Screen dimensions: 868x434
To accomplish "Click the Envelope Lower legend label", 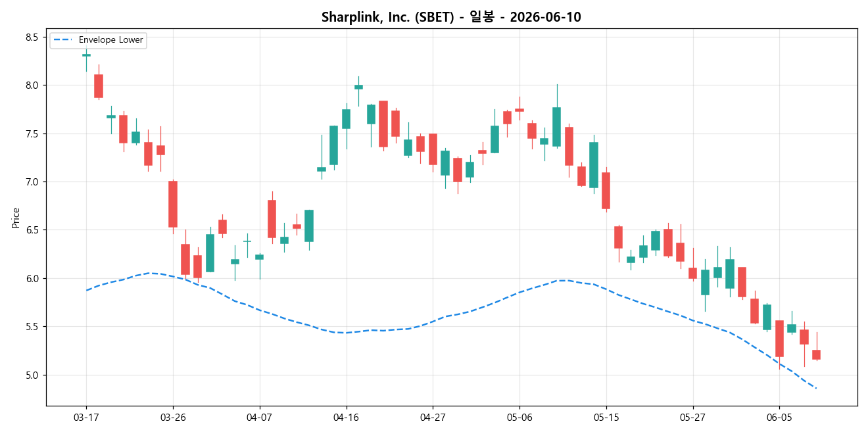I will [110, 40].
